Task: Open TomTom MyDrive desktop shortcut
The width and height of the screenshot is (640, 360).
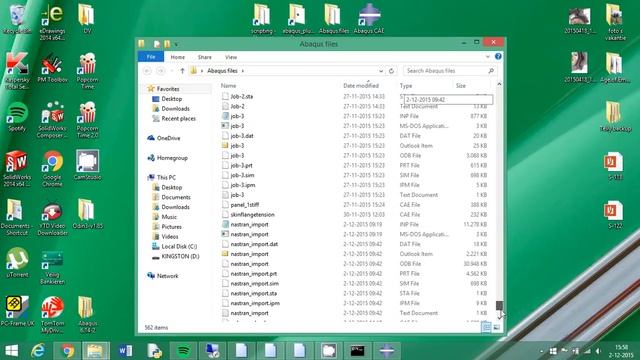Action: point(52,314)
